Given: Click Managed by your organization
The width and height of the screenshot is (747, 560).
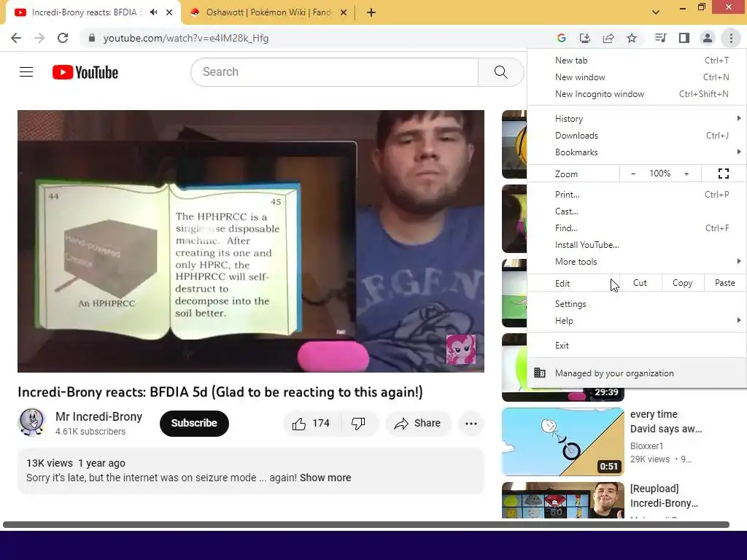Looking at the screenshot, I should point(638,373).
